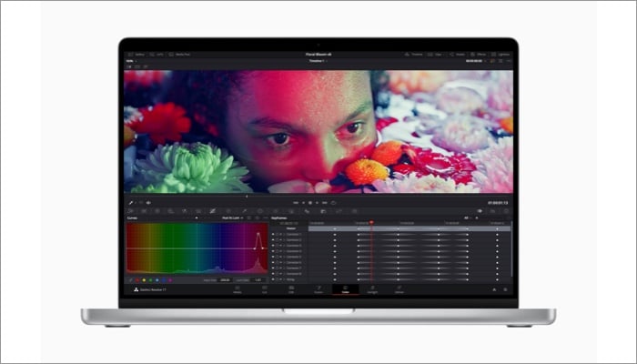Toggle lock on the Sizing track

(277, 279)
